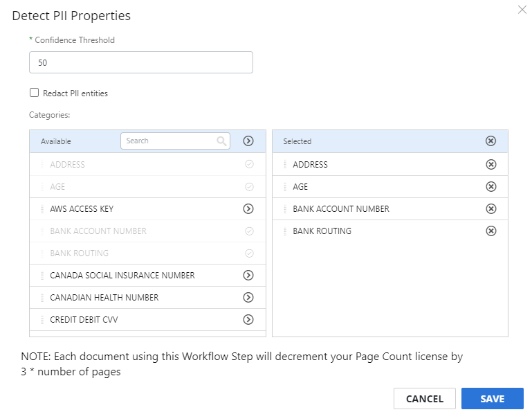Add CREDIT DEBIT CVV using arrow icon
The height and width of the screenshot is (412, 532).
[248, 319]
